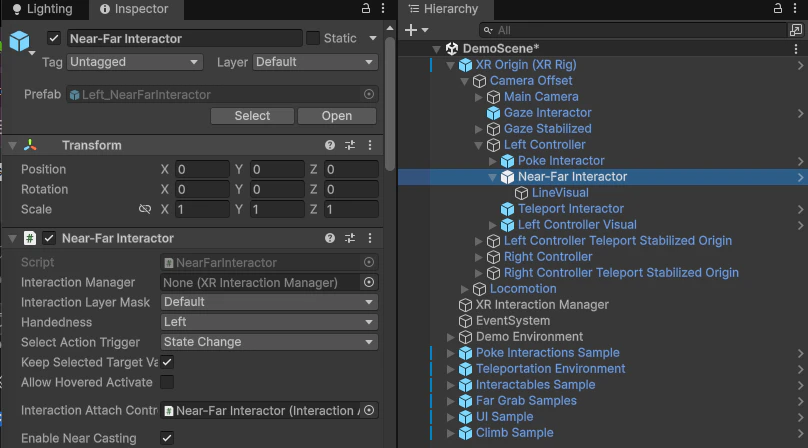Open object picker for Interaction Manager field
This screenshot has width=808, height=448.
tap(369, 283)
